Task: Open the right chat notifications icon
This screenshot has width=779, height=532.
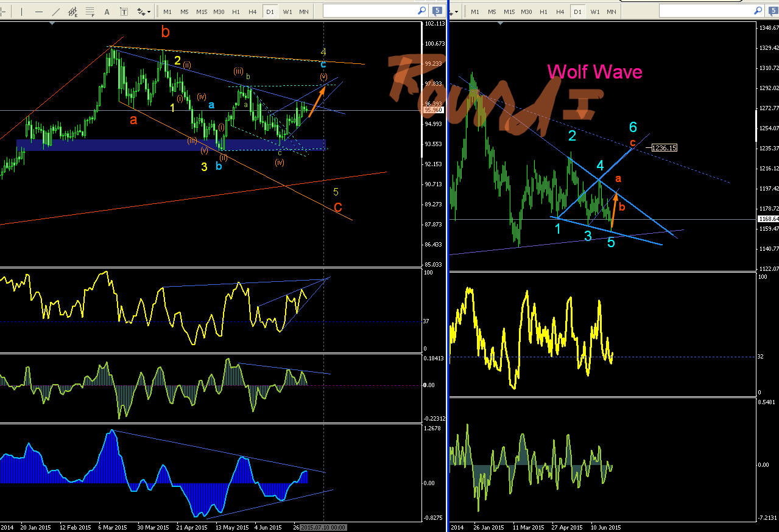Action: pos(773,11)
